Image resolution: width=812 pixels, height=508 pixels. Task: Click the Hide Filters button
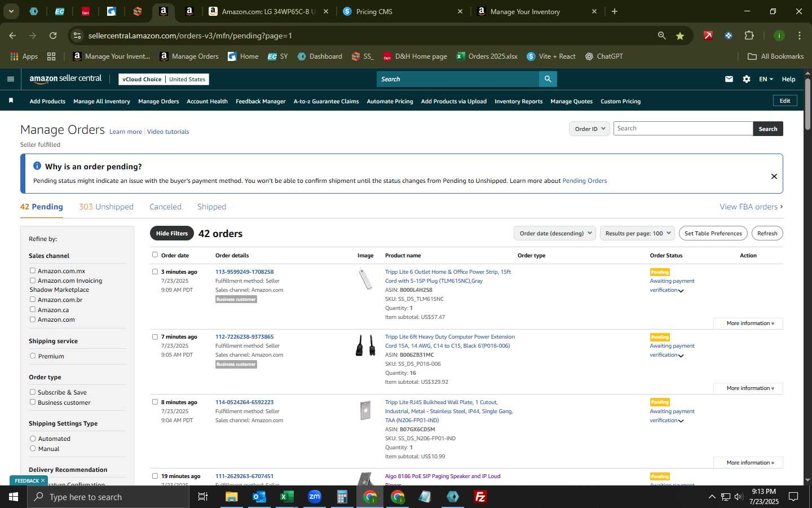(172, 233)
